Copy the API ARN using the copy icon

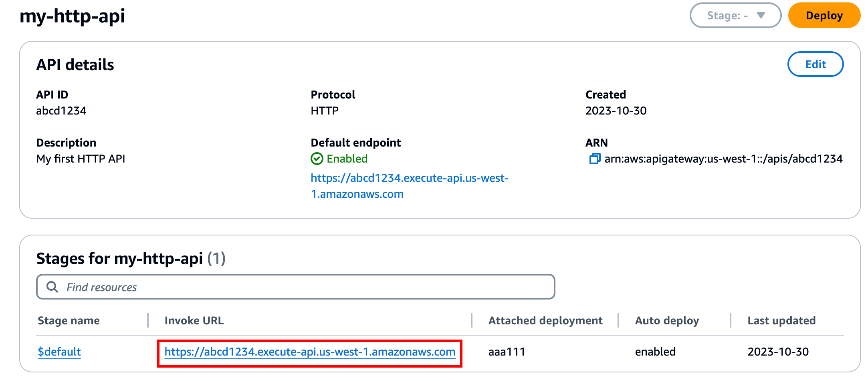tap(595, 159)
